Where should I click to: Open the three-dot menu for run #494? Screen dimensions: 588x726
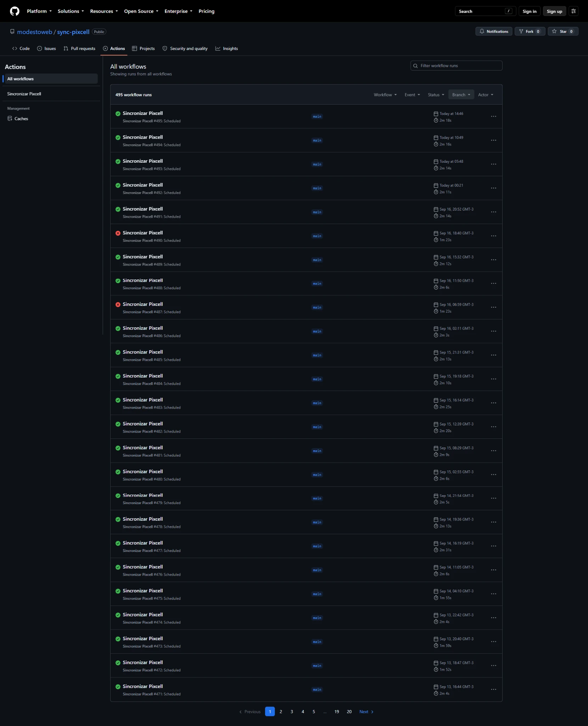[x=493, y=140]
